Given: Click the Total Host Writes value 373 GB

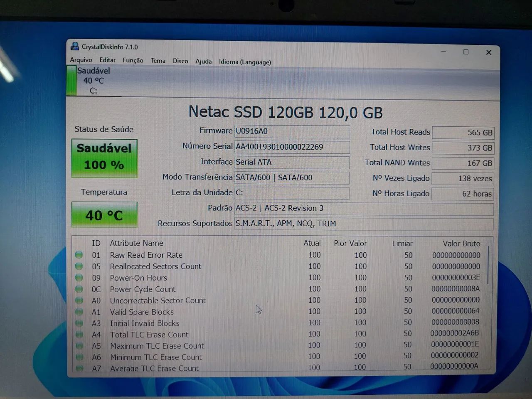Looking at the screenshot, I should pyautogui.click(x=463, y=148).
